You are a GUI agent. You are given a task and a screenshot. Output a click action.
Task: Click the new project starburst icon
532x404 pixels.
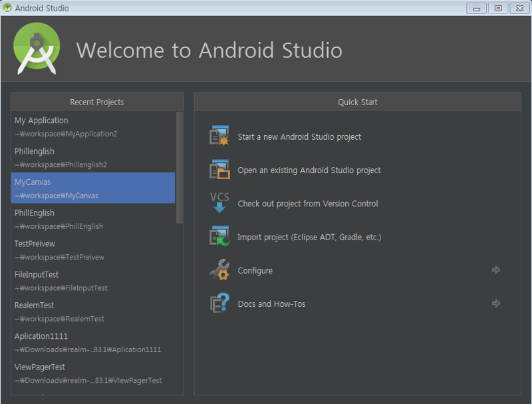(x=219, y=136)
